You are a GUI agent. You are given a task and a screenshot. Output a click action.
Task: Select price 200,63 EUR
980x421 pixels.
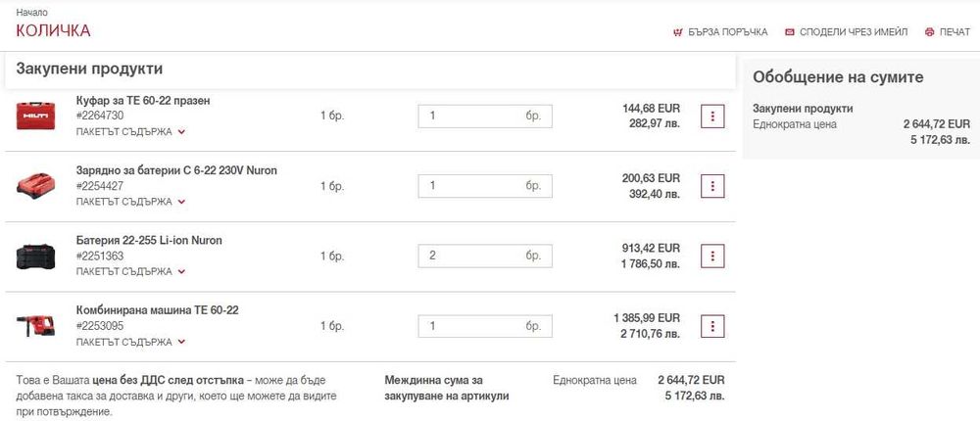pos(652,178)
